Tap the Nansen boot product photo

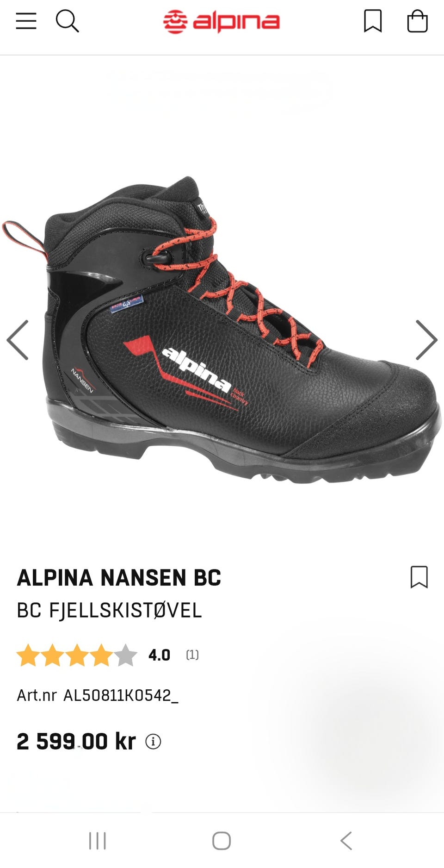tap(221, 330)
